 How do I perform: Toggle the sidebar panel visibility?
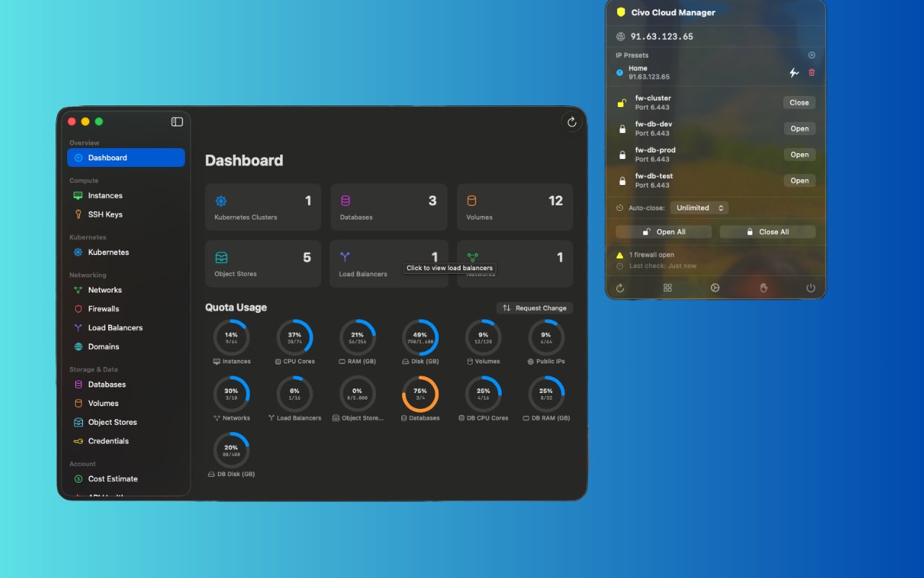[x=177, y=121]
